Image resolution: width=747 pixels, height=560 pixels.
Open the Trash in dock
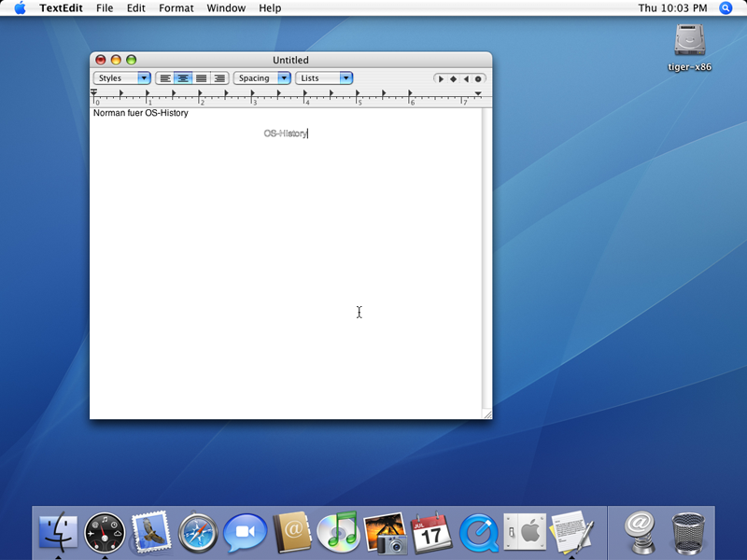pyautogui.click(x=688, y=532)
